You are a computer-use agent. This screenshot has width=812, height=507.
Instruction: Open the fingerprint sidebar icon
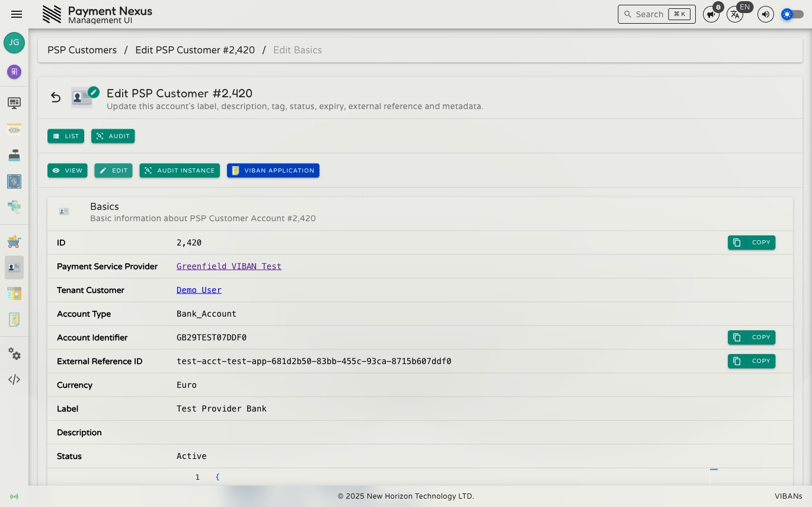(14, 181)
